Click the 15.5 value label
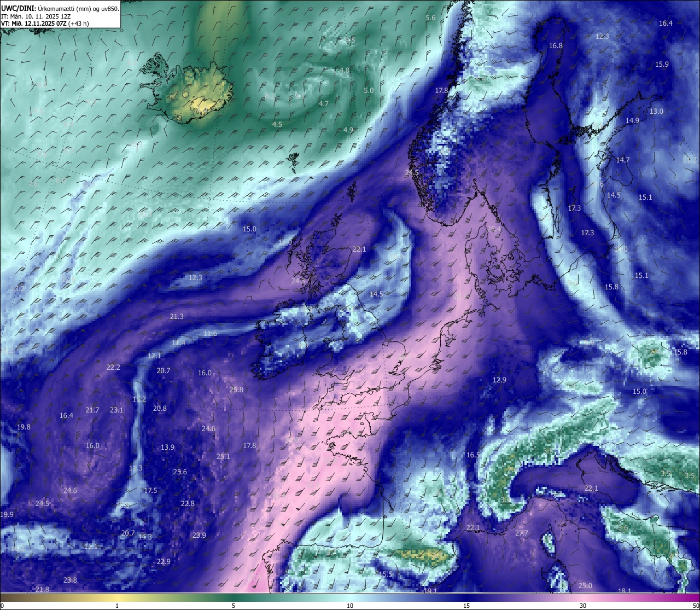 [386, 574]
